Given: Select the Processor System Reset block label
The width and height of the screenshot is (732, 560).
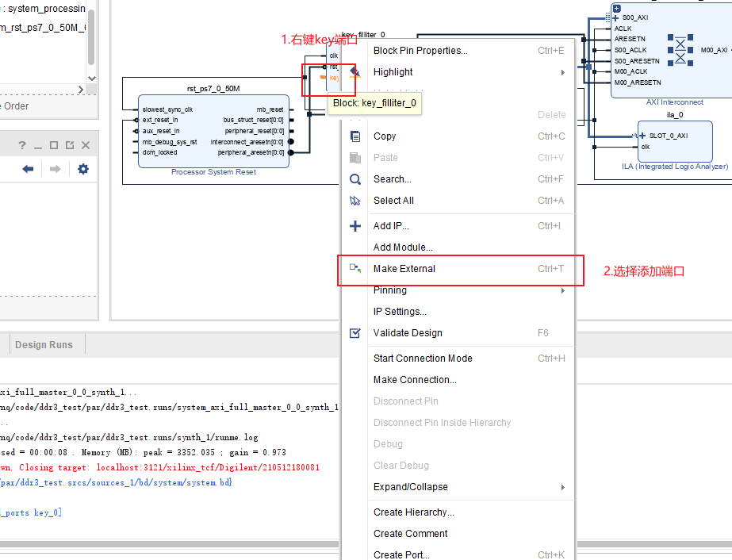Looking at the screenshot, I should coord(213,172).
